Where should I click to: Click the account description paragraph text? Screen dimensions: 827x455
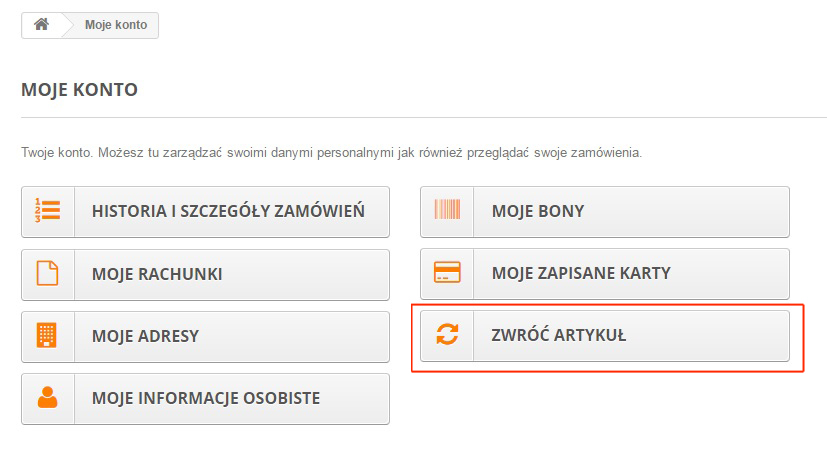[x=331, y=153]
